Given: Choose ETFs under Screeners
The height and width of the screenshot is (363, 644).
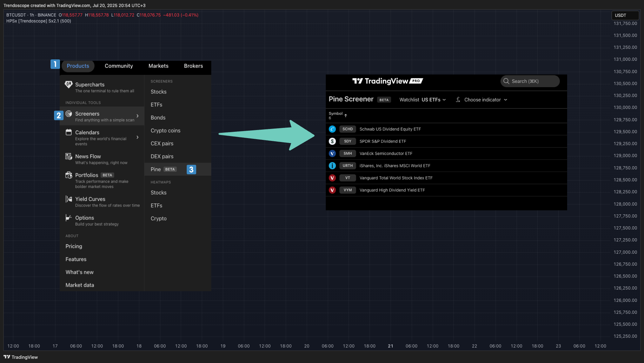Looking at the screenshot, I should pos(157,105).
